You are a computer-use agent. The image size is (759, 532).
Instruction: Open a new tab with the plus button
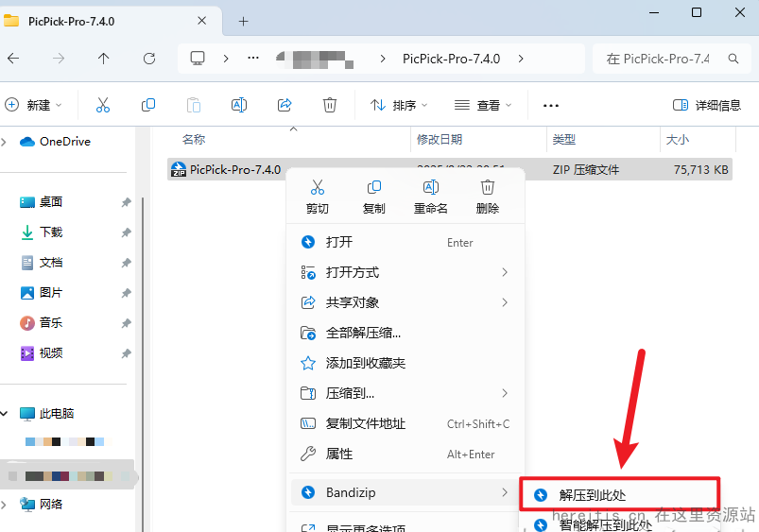pos(244,22)
